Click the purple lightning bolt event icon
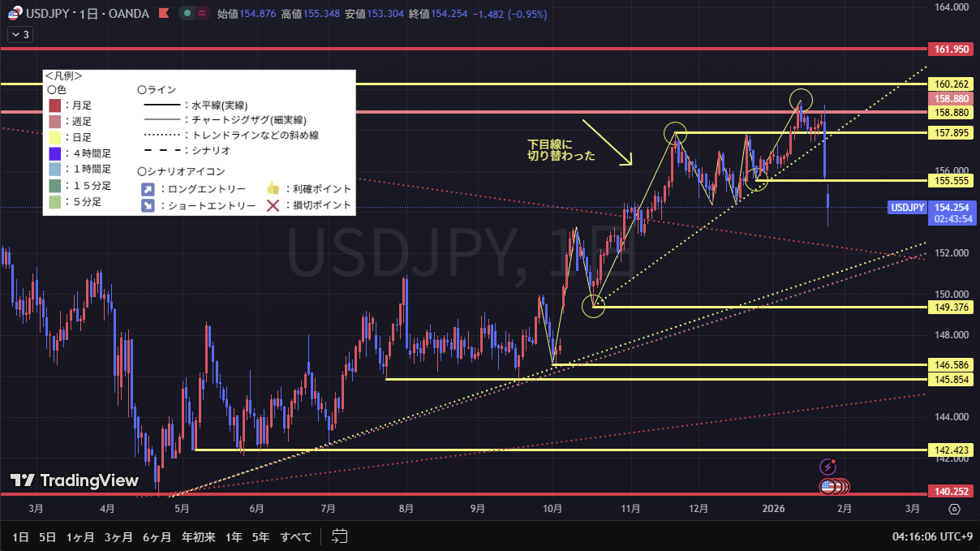This screenshot has width=980, height=551. tap(827, 467)
